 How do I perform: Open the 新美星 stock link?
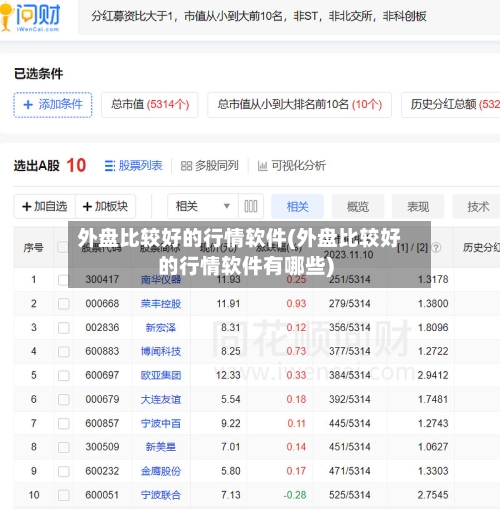click(161, 447)
